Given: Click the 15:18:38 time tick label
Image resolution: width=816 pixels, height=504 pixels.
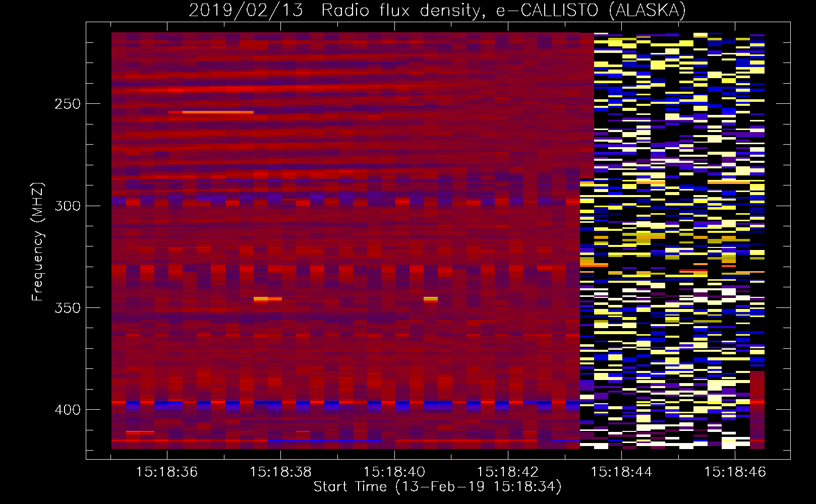Looking at the screenshot, I should (x=280, y=472).
